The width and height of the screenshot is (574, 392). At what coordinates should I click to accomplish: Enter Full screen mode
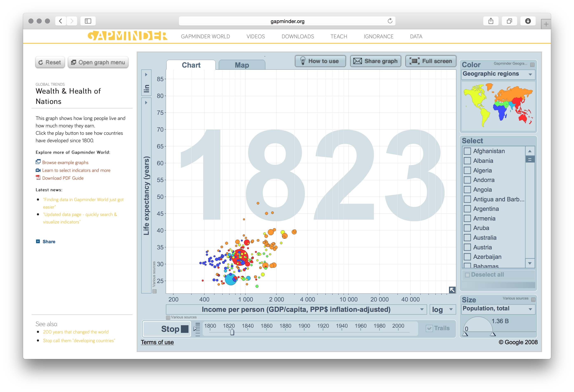(x=431, y=61)
